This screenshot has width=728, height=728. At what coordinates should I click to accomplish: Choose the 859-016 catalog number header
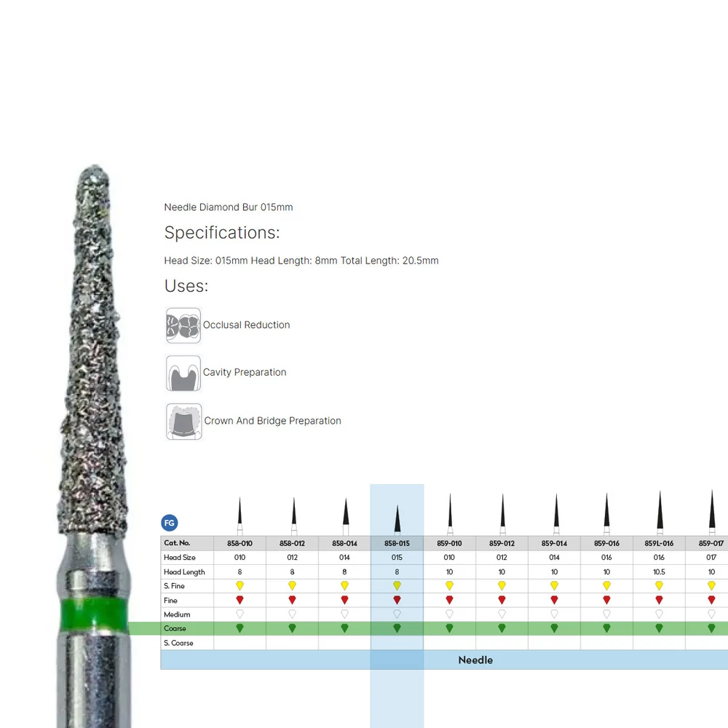tap(606, 543)
